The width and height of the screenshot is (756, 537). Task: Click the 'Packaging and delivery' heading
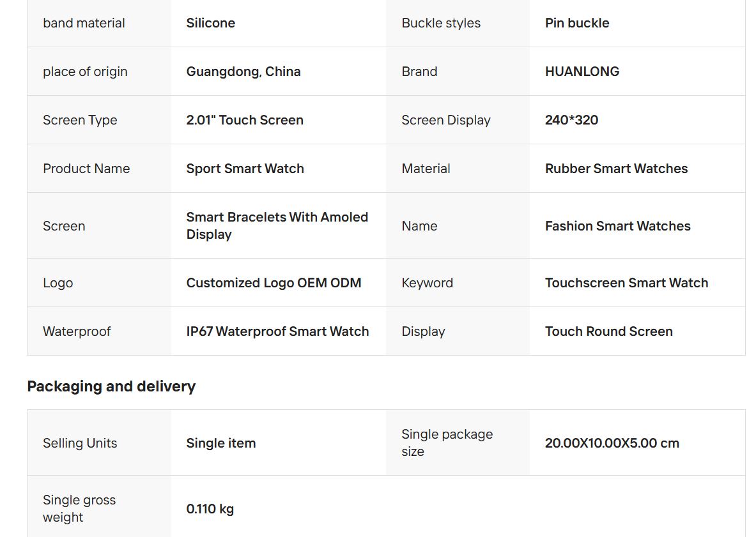pyautogui.click(x=111, y=386)
